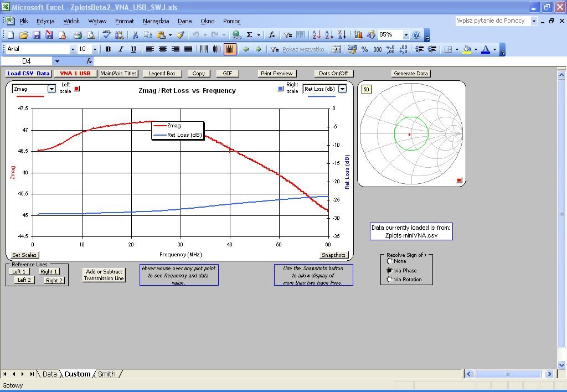The image size is (567, 392).
Task: Select the via Rotation option
Action: [390, 280]
